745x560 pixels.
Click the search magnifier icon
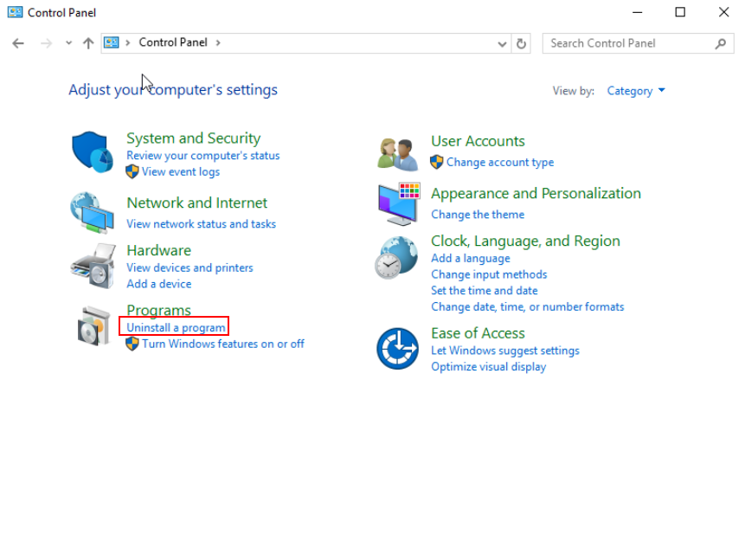tap(720, 43)
